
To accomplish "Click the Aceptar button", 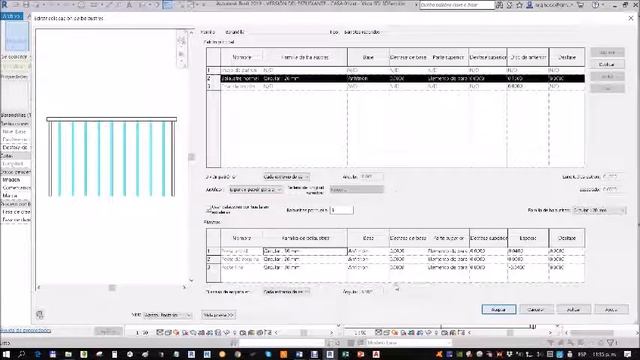I will pyautogui.click(x=499, y=309).
